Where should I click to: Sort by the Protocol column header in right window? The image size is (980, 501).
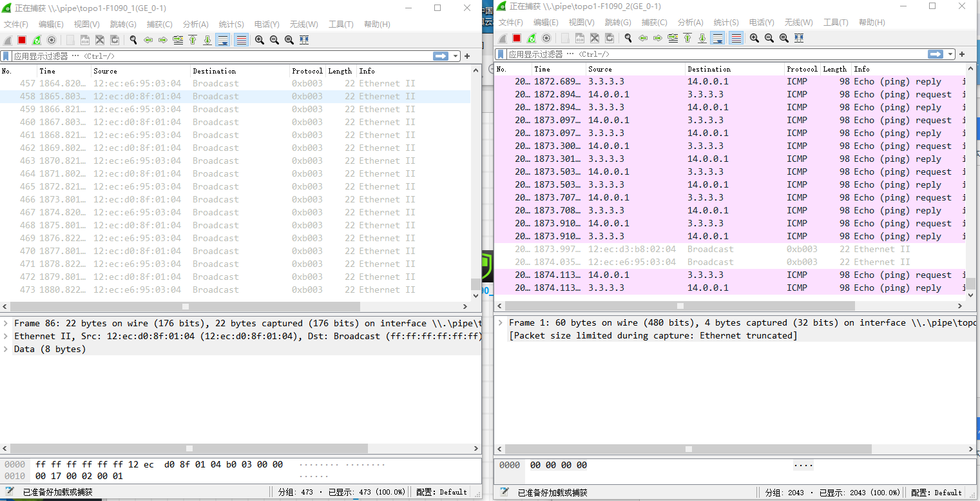pyautogui.click(x=802, y=69)
